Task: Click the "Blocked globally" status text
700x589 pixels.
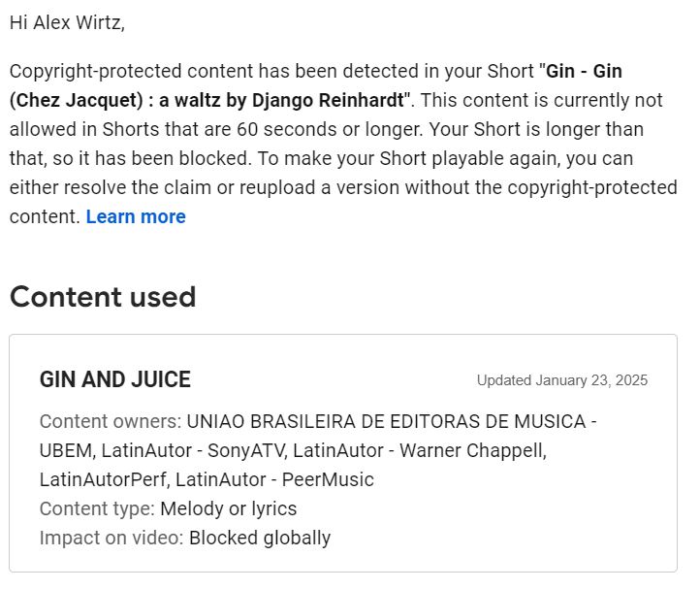Action: [260, 538]
